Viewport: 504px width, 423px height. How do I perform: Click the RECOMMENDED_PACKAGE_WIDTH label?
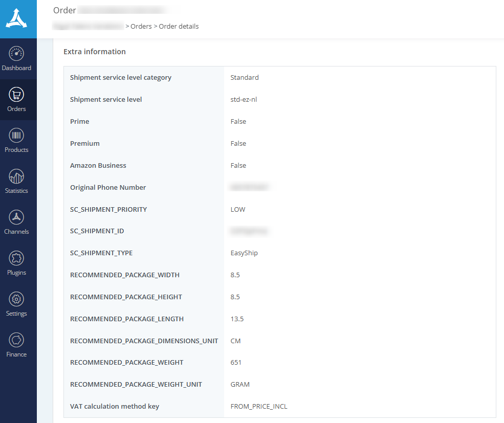pos(125,275)
